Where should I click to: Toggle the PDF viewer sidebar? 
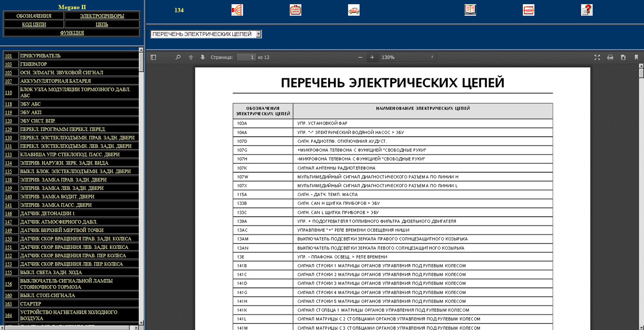(x=153, y=57)
